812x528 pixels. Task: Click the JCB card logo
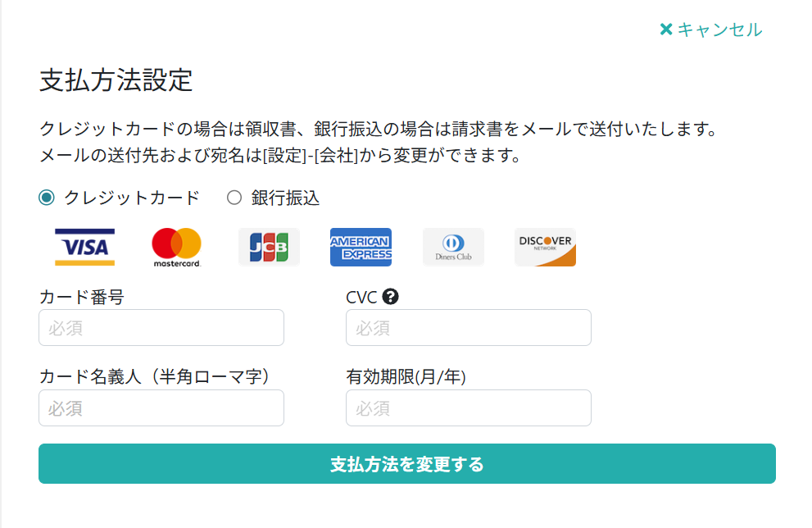click(x=269, y=247)
